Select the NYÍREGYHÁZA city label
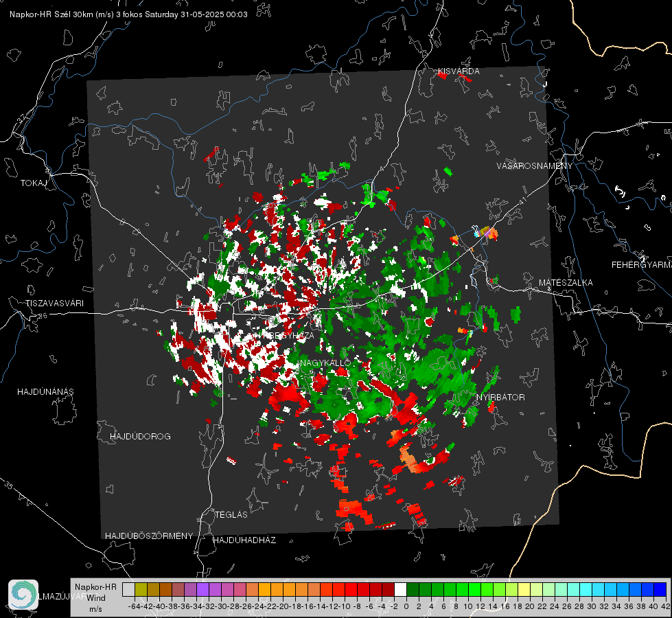 (283, 335)
